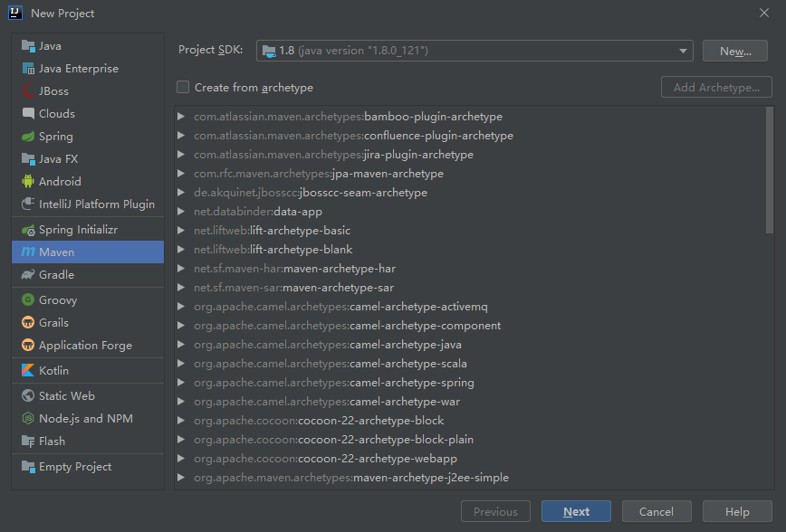786x532 pixels.
Task: Expand the camel-archetype-spring entry
Action: coord(182,383)
